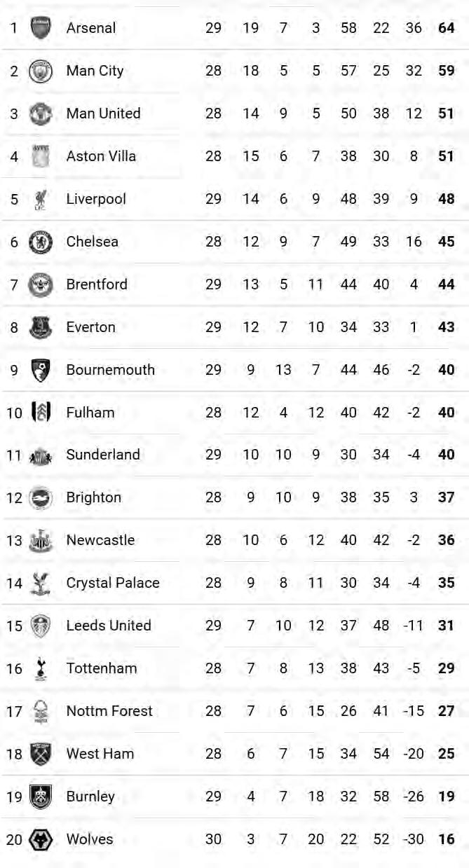Click the Fulham club crest
This screenshot has height=868, width=469.
pyautogui.click(x=41, y=413)
